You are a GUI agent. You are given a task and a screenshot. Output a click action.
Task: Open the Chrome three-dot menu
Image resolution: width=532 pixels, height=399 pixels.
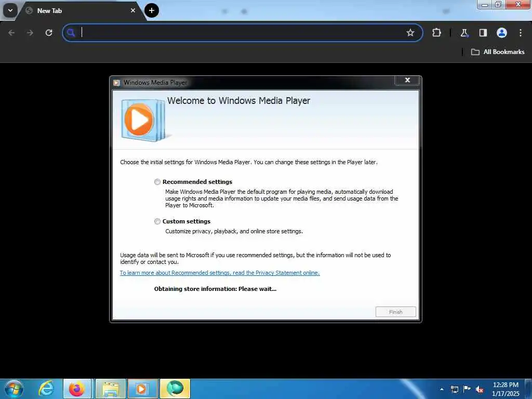click(x=521, y=33)
